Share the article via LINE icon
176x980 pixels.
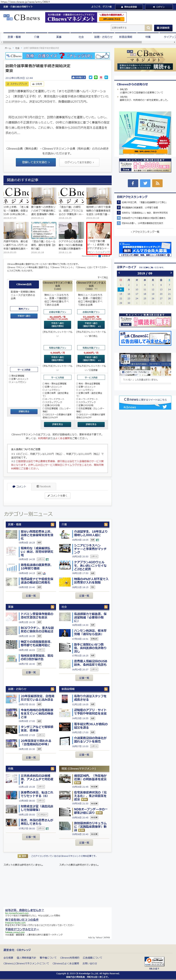[96, 77]
